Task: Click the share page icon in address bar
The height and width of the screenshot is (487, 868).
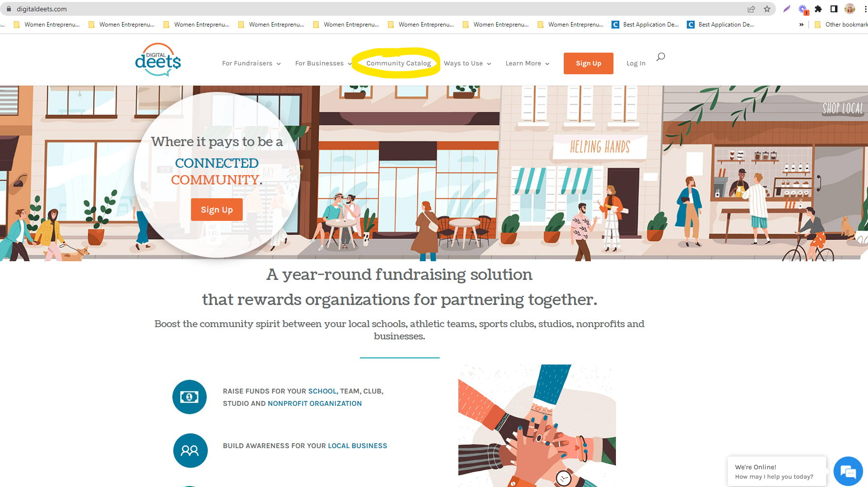Action: (x=751, y=9)
